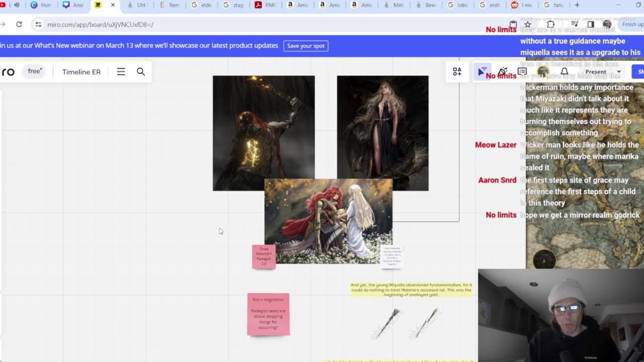Search the board with magnifier icon
Image resolution: width=644 pixels, height=362 pixels.
141,72
